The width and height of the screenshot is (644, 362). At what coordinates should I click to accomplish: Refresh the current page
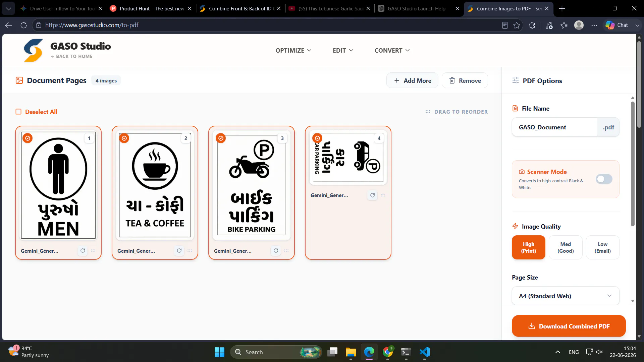coord(23,25)
